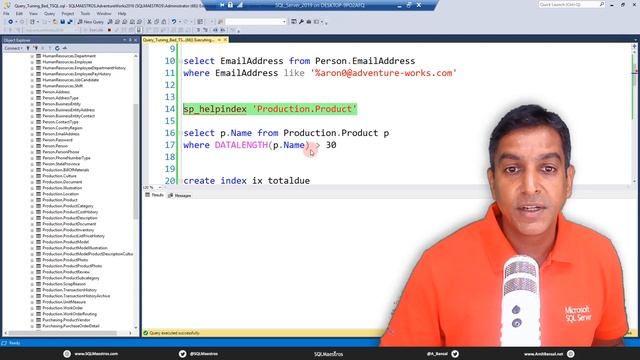Click the Refresh icon in Object Explorer
640x360 pixels.
pos(57,48)
